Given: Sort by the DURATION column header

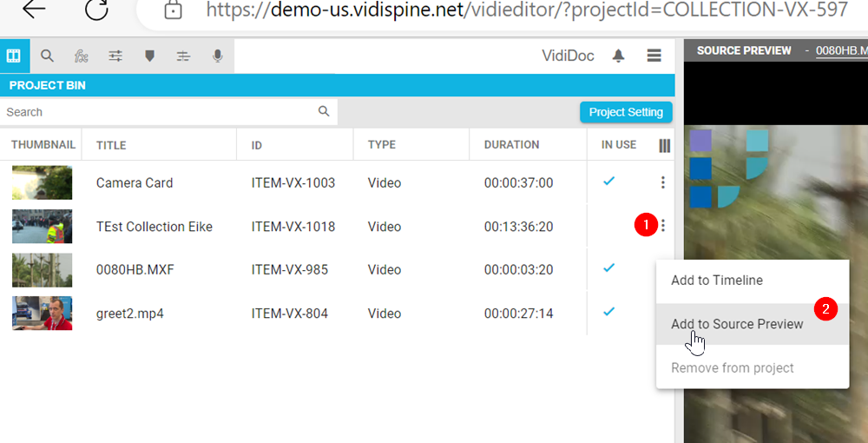Looking at the screenshot, I should coord(511,145).
